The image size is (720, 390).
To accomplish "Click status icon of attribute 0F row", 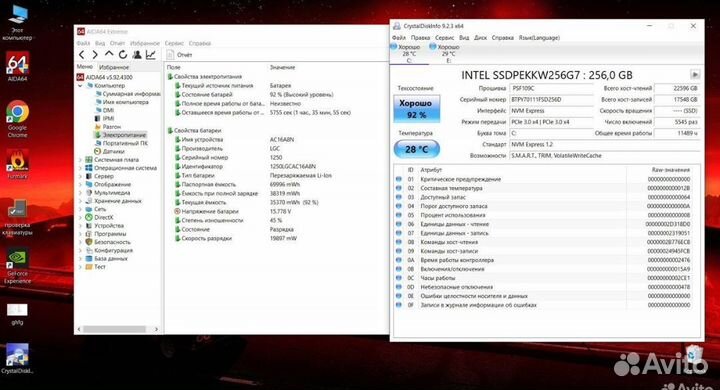I will click(x=399, y=305).
